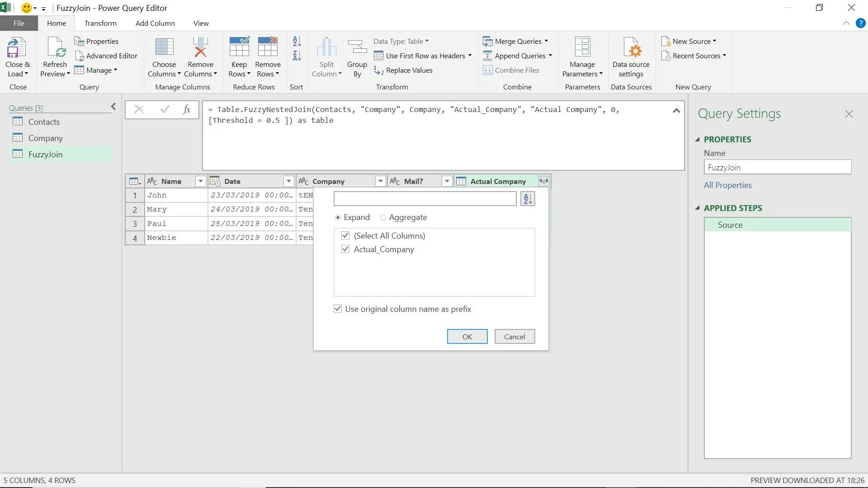Click the Remove Columns icon
Image resolution: width=868 pixels, height=488 pixels.
coord(200,48)
